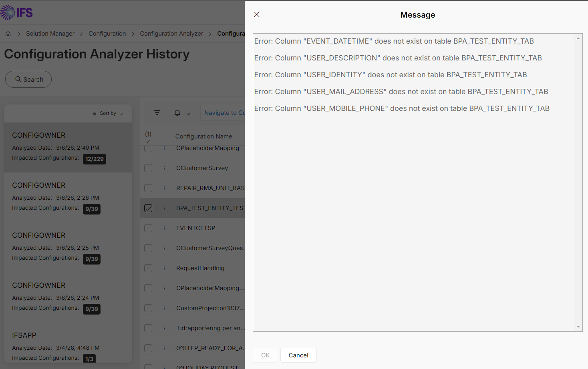Click the IFS logo
The image size is (588, 369).
16,13
